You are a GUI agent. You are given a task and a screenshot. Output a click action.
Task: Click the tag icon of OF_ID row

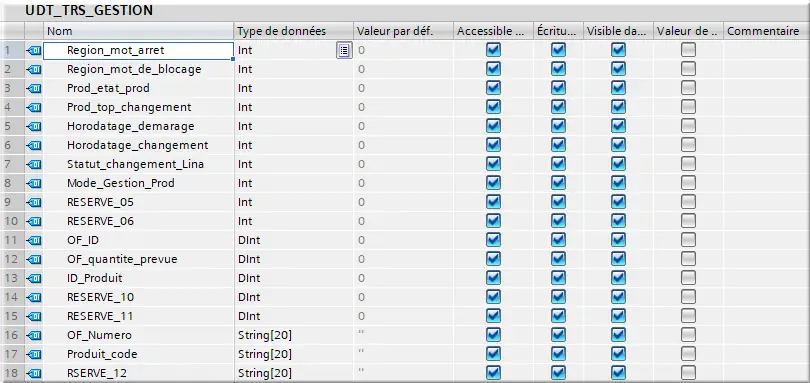(34, 240)
